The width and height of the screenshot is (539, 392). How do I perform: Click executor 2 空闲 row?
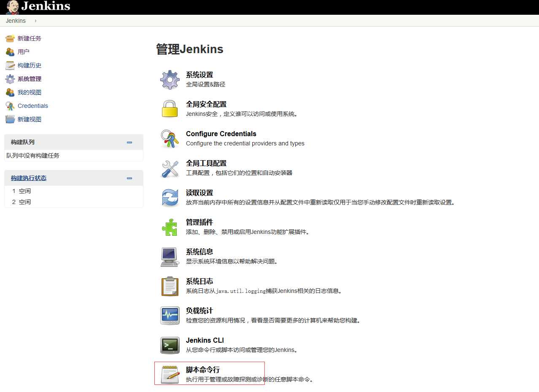tap(74, 202)
